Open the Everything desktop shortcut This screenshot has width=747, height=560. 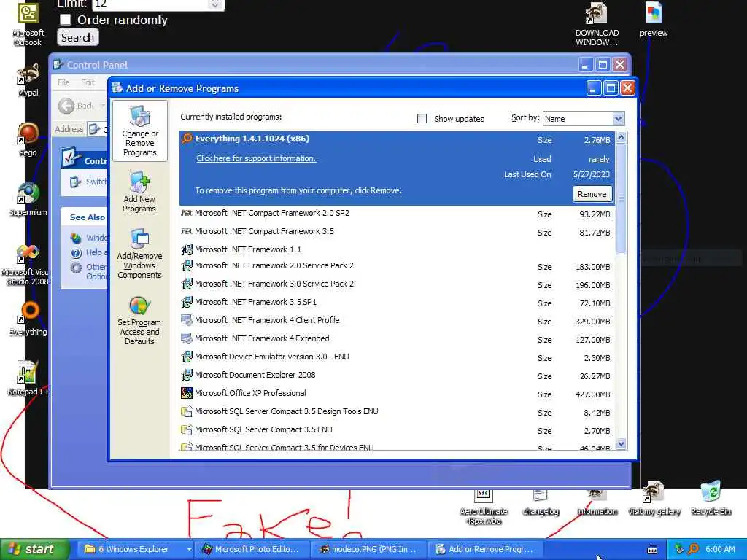click(x=28, y=318)
